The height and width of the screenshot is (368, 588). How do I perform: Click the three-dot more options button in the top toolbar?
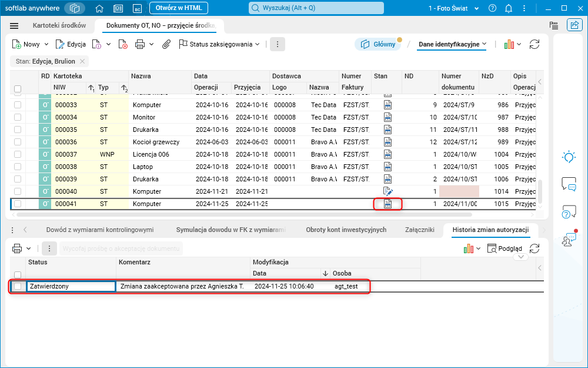(x=278, y=44)
